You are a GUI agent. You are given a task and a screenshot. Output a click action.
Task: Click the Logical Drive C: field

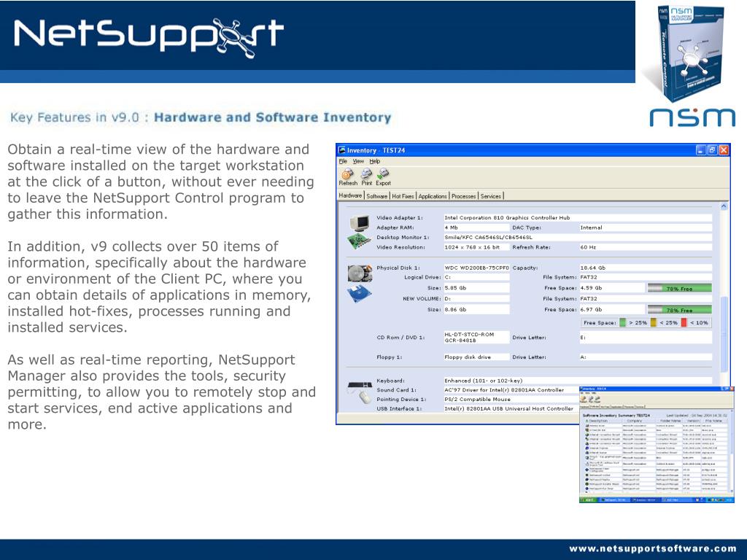[x=476, y=277]
